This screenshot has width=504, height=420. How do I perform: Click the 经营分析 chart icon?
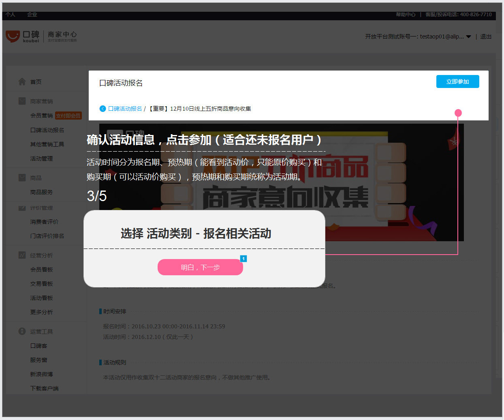click(22, 255)
